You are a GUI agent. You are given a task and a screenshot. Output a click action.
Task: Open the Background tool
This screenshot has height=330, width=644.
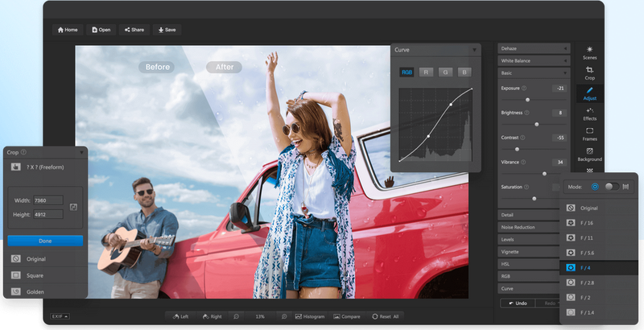click(589, 154)
